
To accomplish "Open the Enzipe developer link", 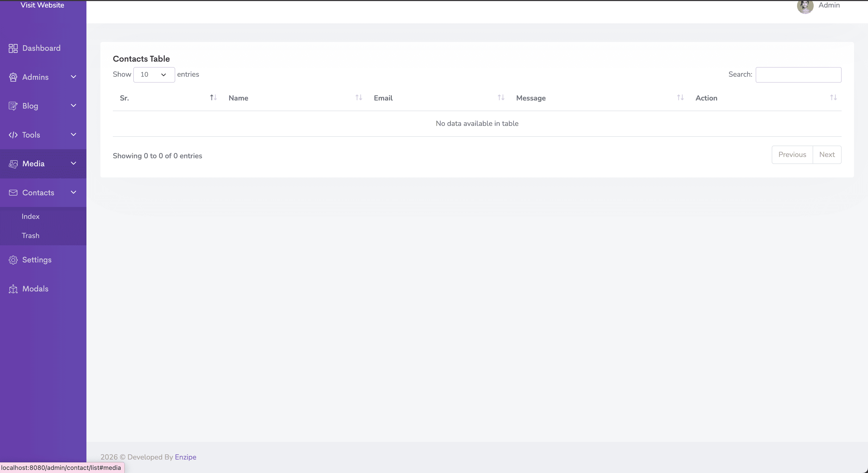I will pos(185,457).
